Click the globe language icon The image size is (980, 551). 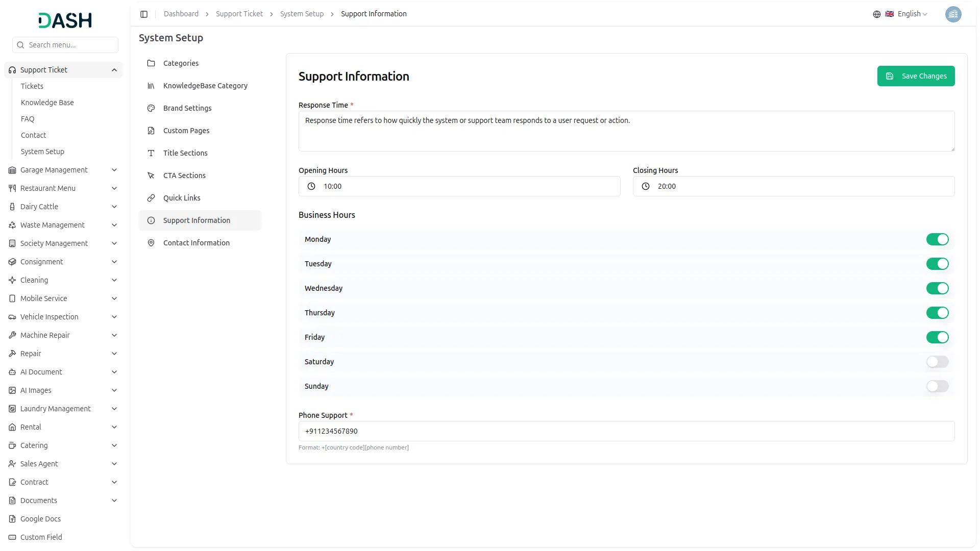[x=877, y=14]
